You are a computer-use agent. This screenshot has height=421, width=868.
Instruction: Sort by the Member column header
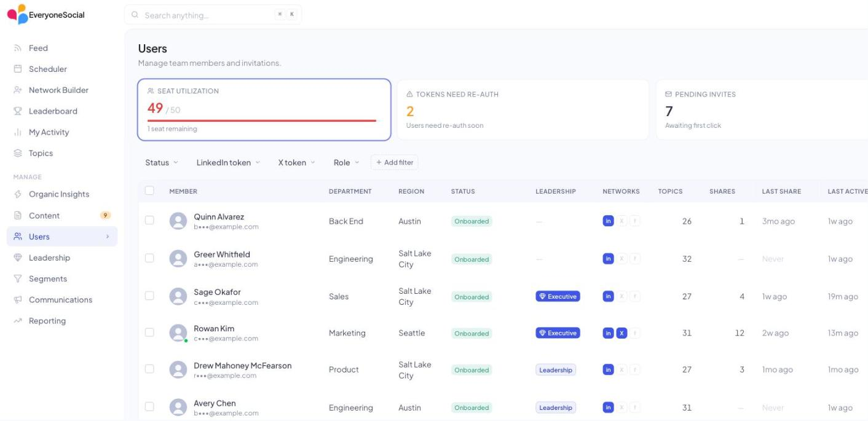pyautogui.click(x=183, y=191)
